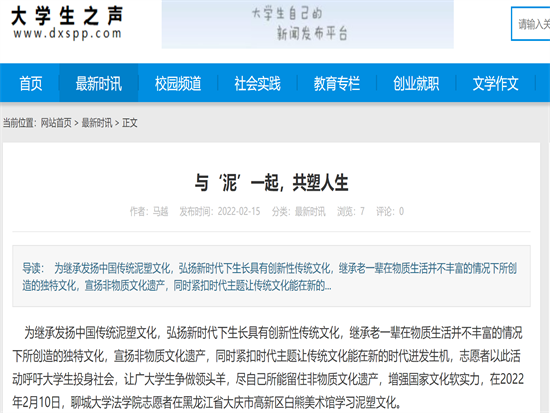Screen dimensions: 550x413
Task: Click the 大学生之声 site logo
Action: click(67, 23)
